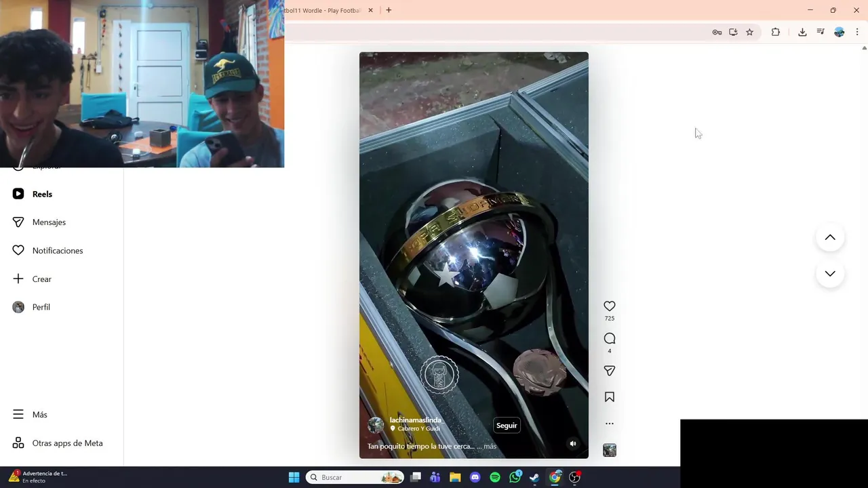Image resolution: width=868 pixels, height=488 pixels.
Task: Open the media controls music icon
Action: [x=821, y=32]
